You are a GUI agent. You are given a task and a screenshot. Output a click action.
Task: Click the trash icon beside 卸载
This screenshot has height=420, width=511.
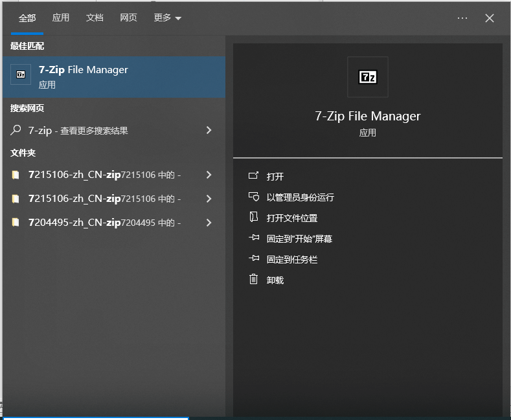point(253,279)
